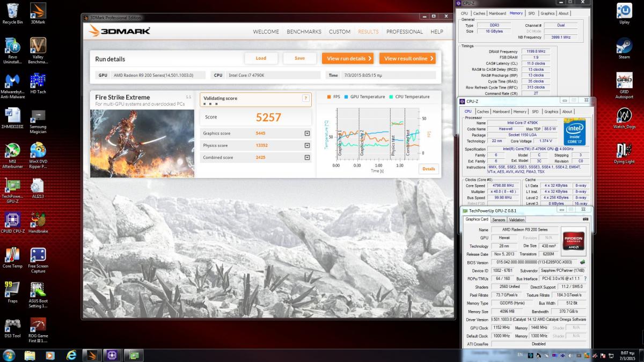Select the ASUS Boot Setting desktop icon
644x362 pixels.
38,295
